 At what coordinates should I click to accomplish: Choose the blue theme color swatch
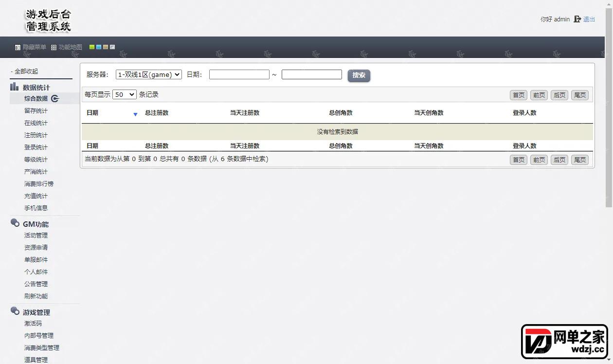click(x=99, y=47)
